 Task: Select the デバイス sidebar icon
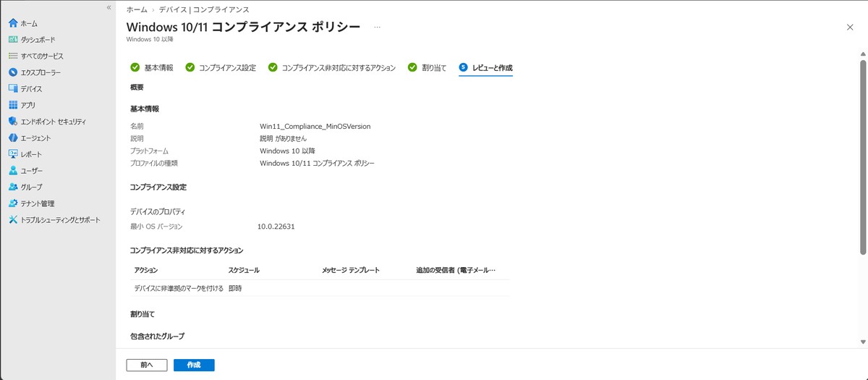13,88
